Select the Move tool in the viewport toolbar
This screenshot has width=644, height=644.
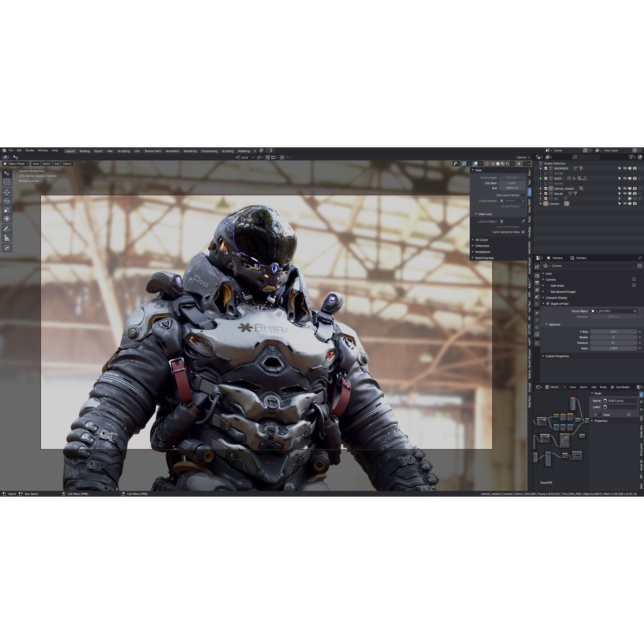click(7, 192)
